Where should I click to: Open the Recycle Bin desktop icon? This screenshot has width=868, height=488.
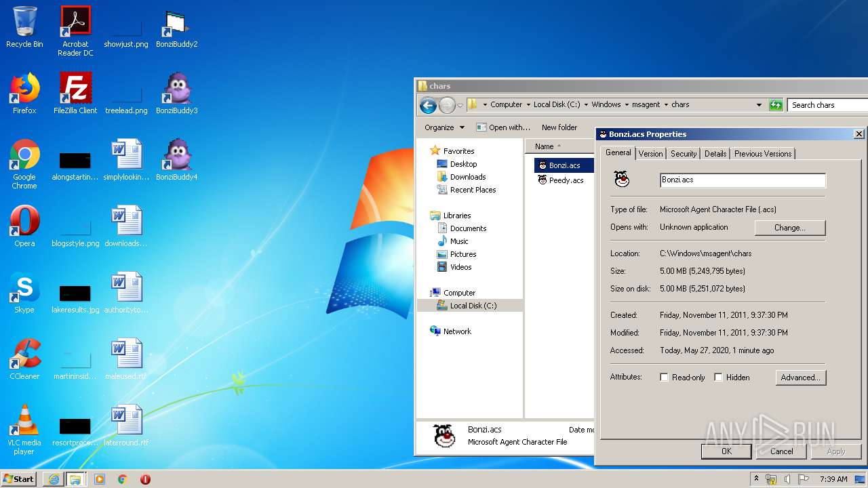[24, 27]
